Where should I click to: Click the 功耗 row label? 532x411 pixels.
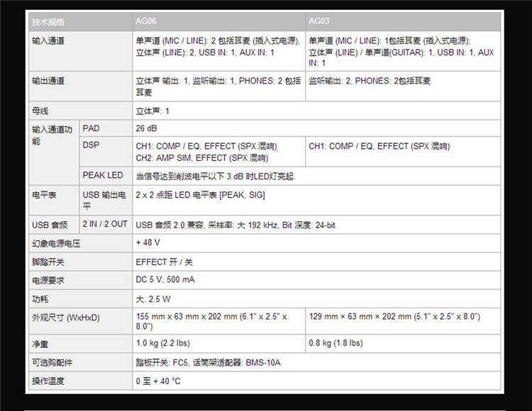(40, 299)
